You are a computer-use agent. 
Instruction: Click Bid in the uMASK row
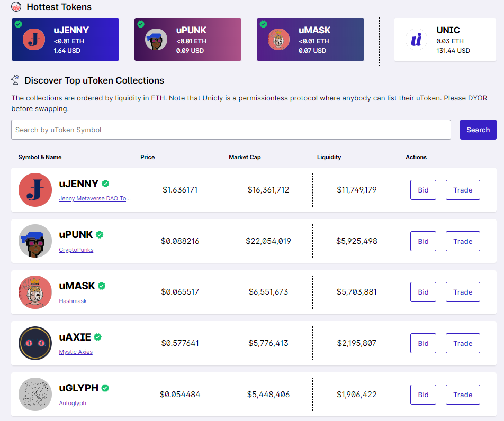[423, 292]
